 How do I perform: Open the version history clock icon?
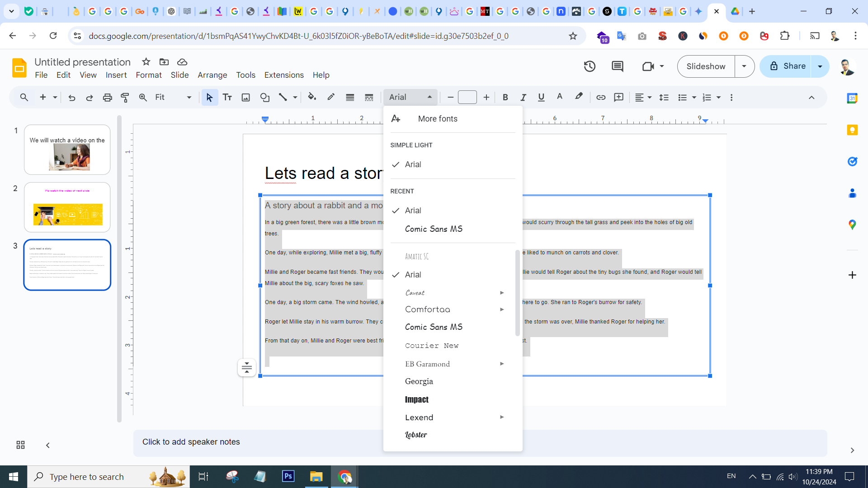coord(590,66)
